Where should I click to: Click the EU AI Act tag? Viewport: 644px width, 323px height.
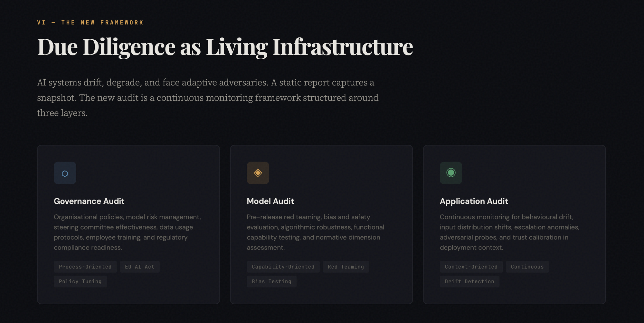click(140, 267)
